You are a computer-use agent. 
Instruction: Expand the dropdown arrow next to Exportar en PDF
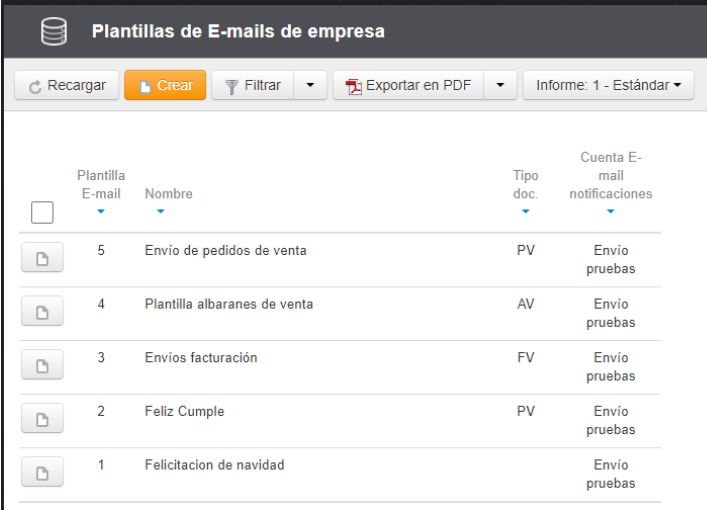tap(500, 85)
